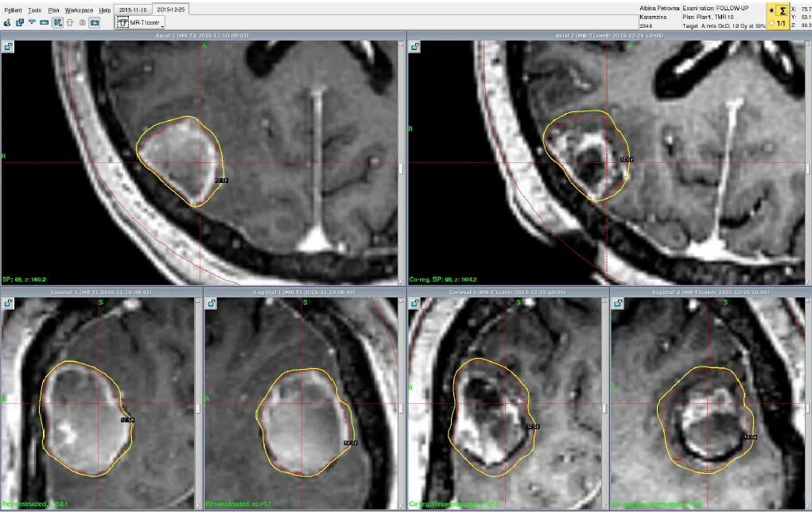Click the 12 Gy isodose label in Axial 2
Screen dimensions: 812x513
[627, 159]
